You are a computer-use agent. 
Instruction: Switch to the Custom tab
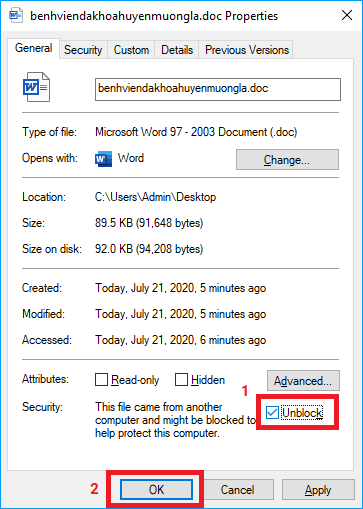(x=131, y=50)
